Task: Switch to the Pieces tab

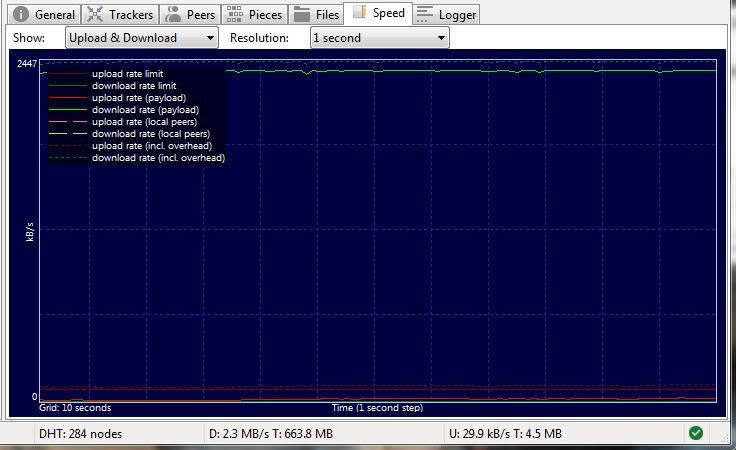Action: pyautogui.click(x=254, y=15)
